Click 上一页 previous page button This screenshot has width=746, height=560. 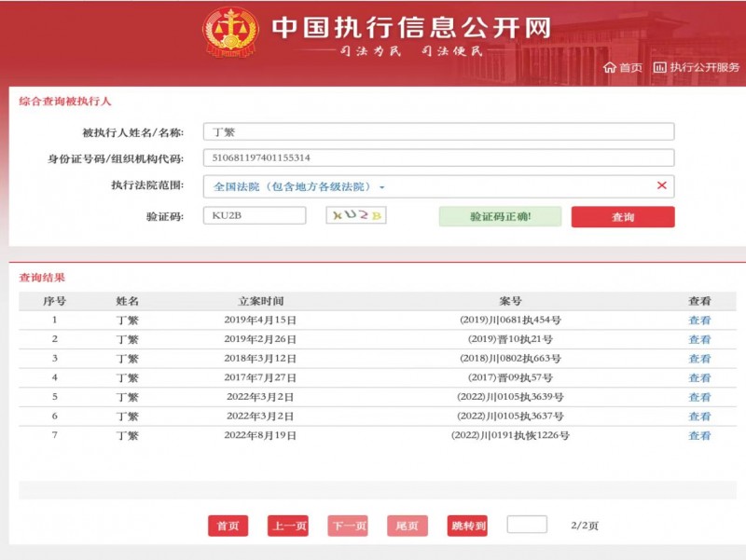(287, 526)
